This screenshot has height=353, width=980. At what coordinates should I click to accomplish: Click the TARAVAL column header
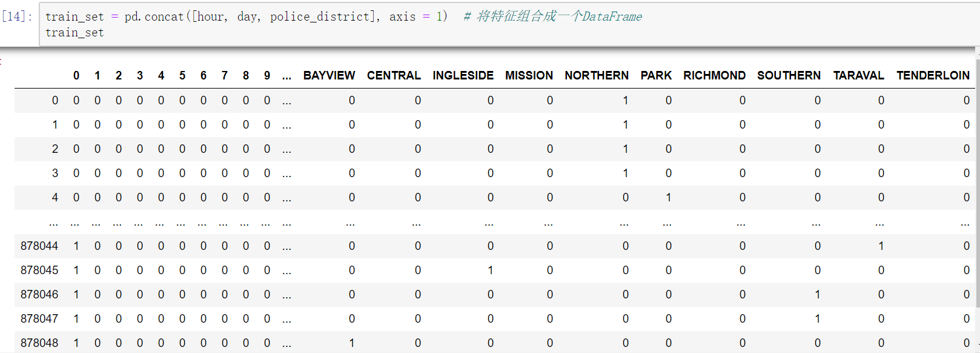click(858, 76)
